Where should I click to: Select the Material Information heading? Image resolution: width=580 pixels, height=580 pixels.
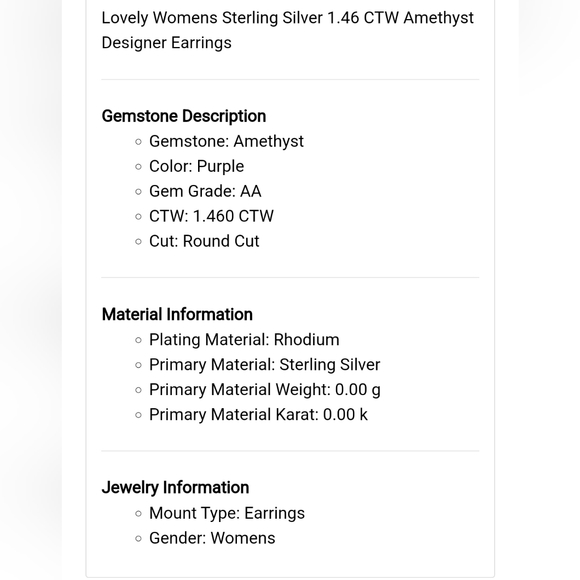177,314
